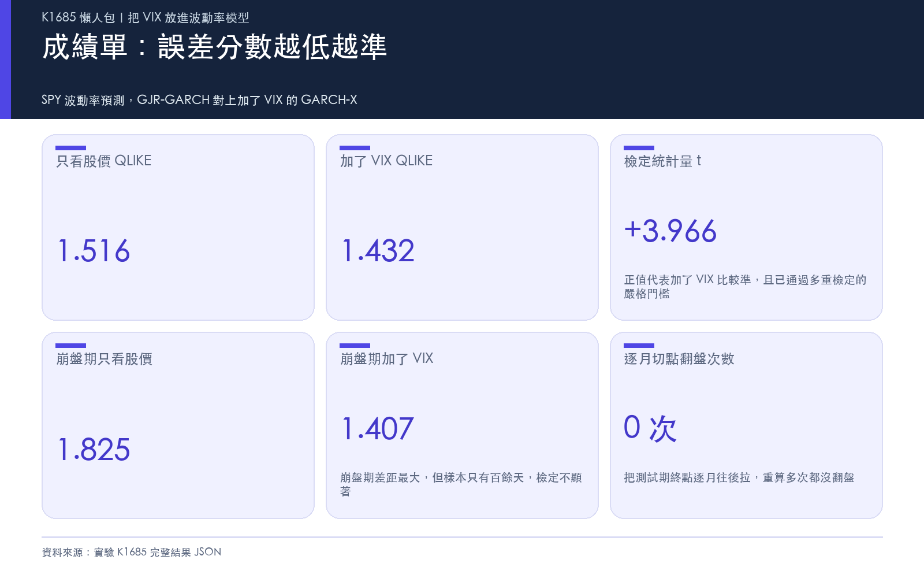Viewport: 924px width, 578px height.
Task: Click the value 1.432
Action: [x=378, y=251]
